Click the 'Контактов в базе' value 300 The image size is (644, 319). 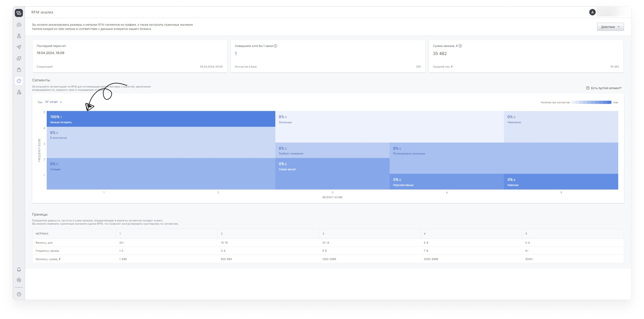(x=418, y=67)
